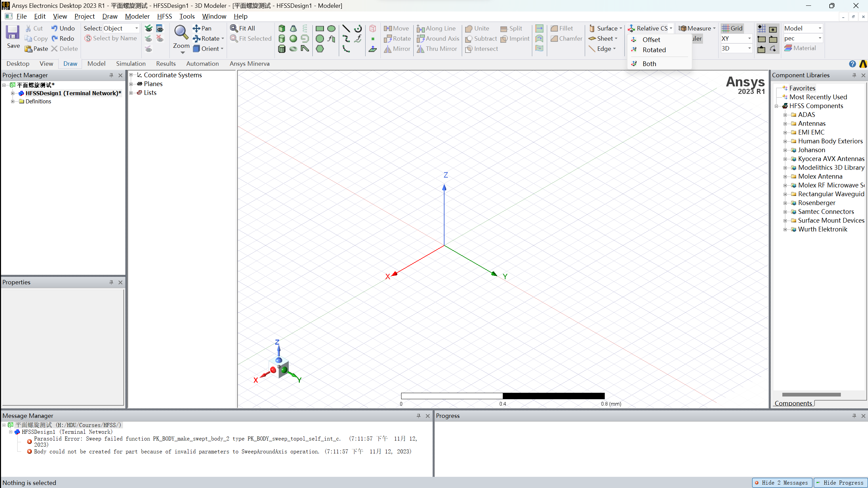Select the Draw Cylinder tool
The image size is (868, 488).
click(x=282, y=39)
